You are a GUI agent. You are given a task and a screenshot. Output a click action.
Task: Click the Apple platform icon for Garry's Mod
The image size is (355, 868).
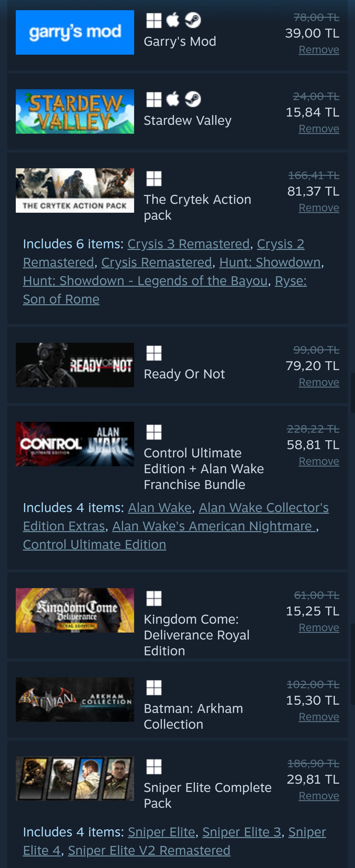[x=173, y=20]
